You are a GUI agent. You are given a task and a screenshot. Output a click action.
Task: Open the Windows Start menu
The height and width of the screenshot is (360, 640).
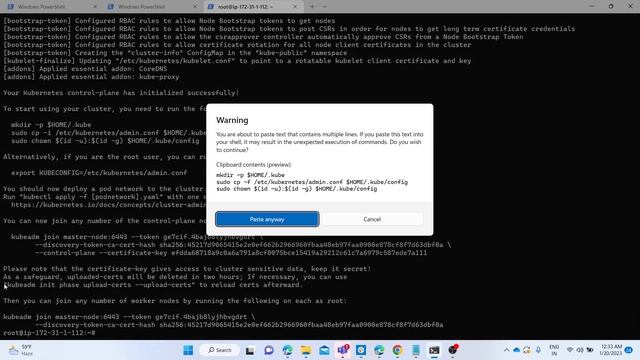tap(188, 350)
